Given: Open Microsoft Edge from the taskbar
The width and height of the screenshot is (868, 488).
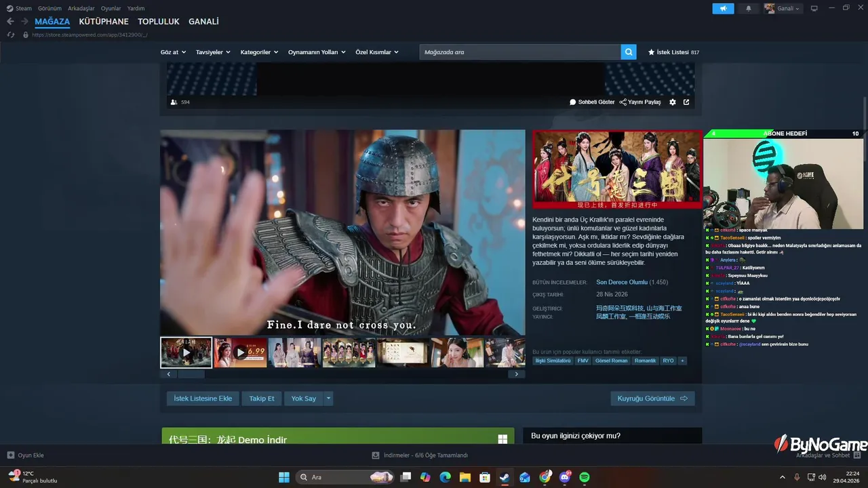Looking at the screenshot, I should click(x=445, y=477).
